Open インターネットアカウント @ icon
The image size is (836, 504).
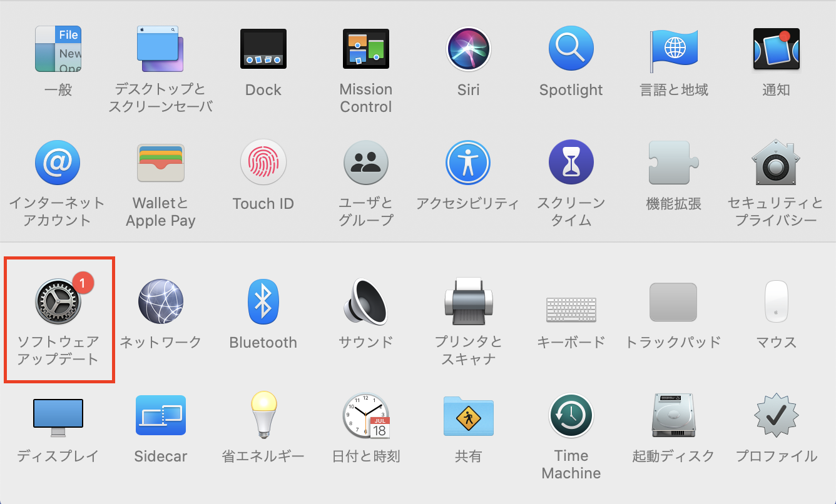(x=58, y=163)
